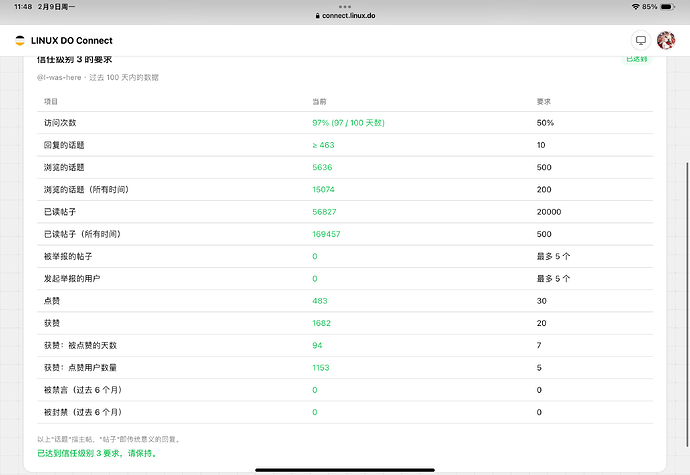Select the 获赞 row label
690x475 pixels.
(51, 323)
